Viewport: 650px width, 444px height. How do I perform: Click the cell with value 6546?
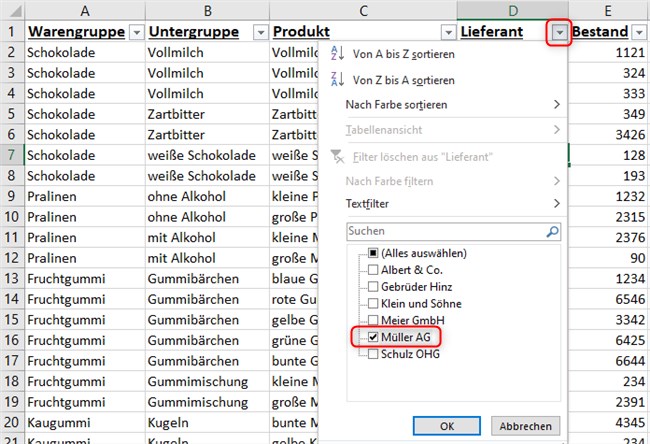pyautogui.click(x=608, y=299)
